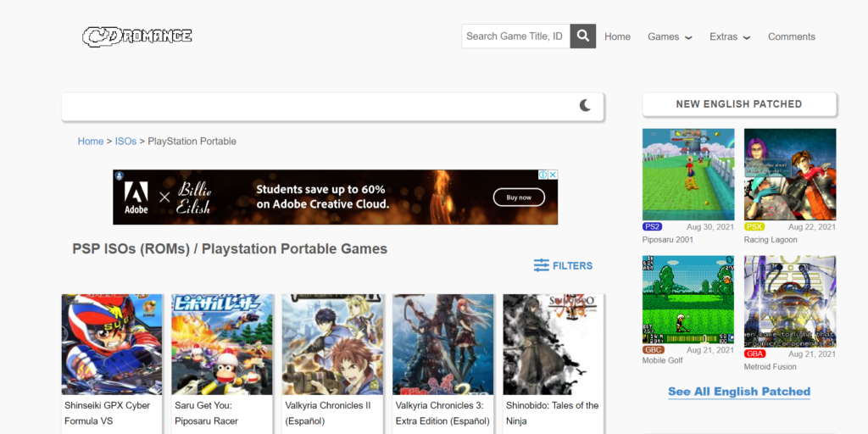This screenshot has height=434, width=868.
Task: Click Valkyria Chronicles II (Español) title
Action: (x=328, y=413)
